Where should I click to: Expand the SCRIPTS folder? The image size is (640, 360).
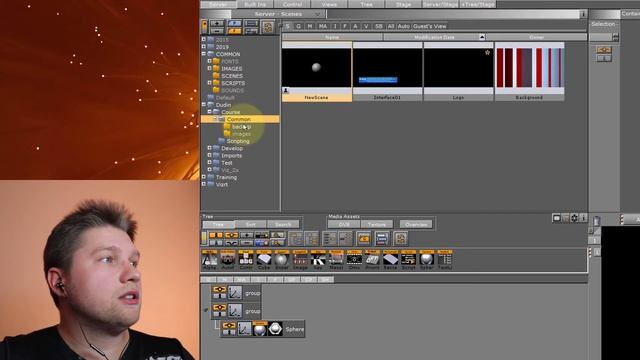209,83
